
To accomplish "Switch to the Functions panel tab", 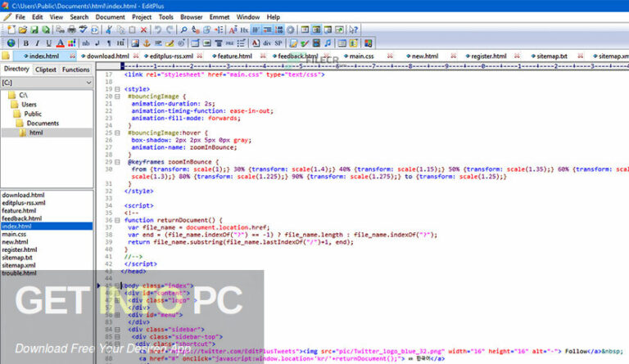I will pyautogui.click(x=76, y=70).
